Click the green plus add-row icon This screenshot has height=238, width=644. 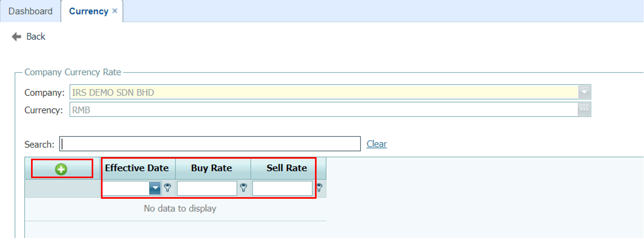coord(61,169)
